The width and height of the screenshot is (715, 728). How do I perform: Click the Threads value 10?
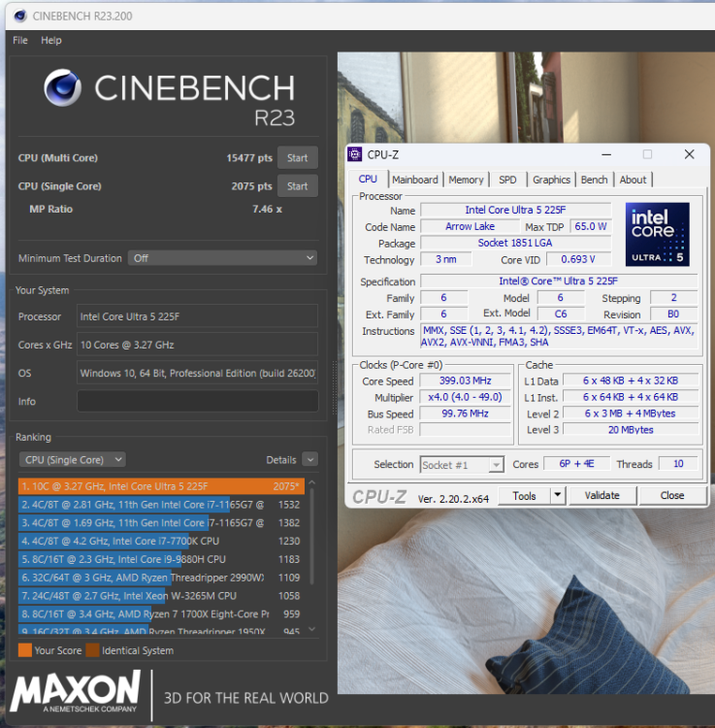(678, 464)
